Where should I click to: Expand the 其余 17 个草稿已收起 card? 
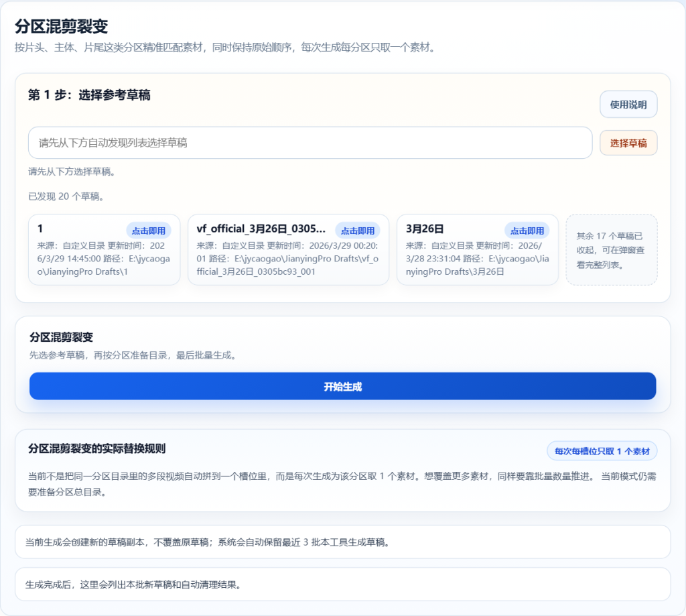tap(611, 250)
